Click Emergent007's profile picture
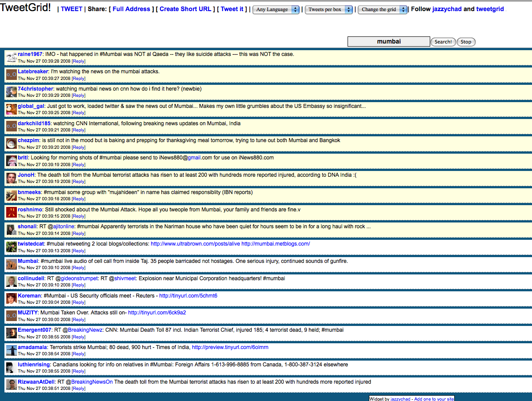The image size is (532, 401). pyautogui.click(x=12, y=333)
